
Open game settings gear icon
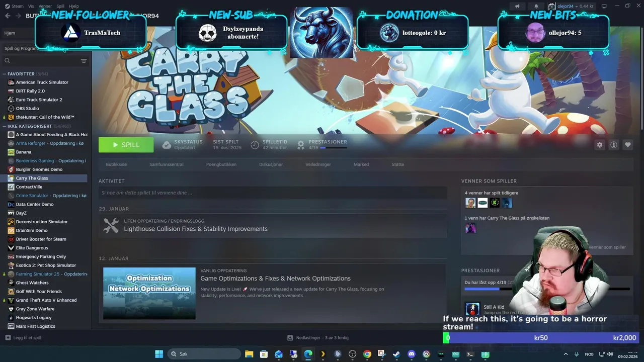click(600, 145)
